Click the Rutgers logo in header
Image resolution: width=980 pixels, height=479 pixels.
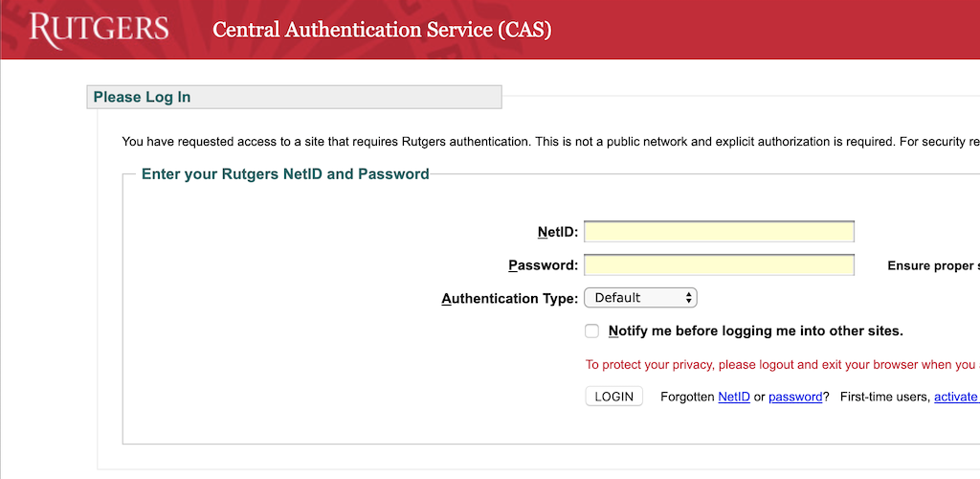(99, 30)
